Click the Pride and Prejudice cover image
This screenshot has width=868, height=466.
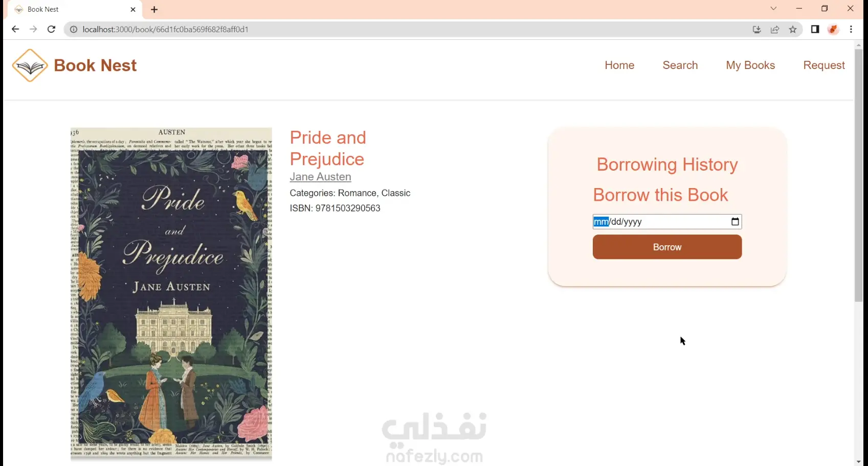pyautogui.click(x=171, y=293)
